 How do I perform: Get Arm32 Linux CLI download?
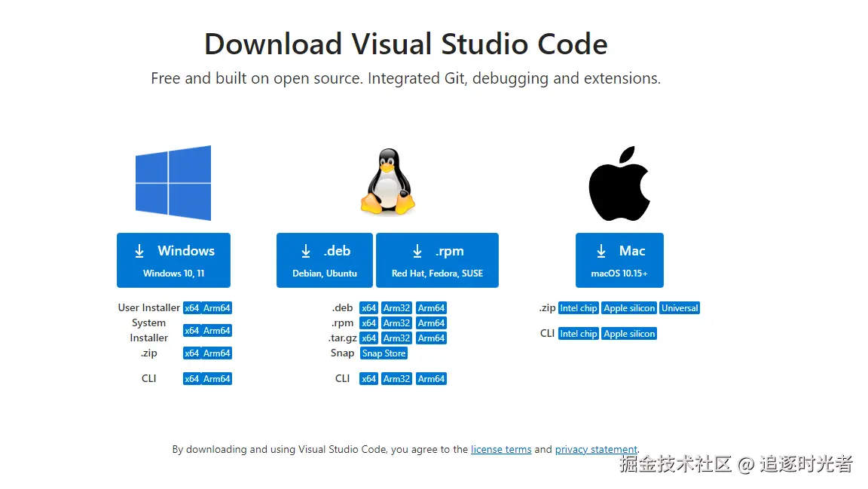coord(397,379)
